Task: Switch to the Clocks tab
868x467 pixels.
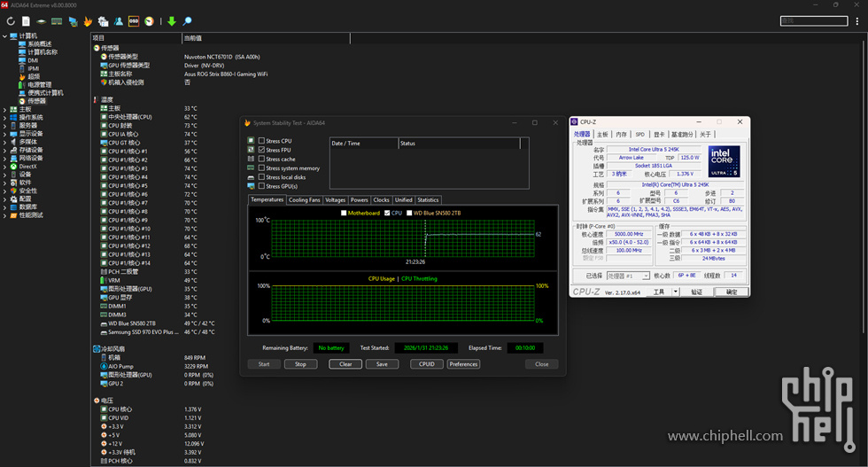Action: [x=382, y=200]
